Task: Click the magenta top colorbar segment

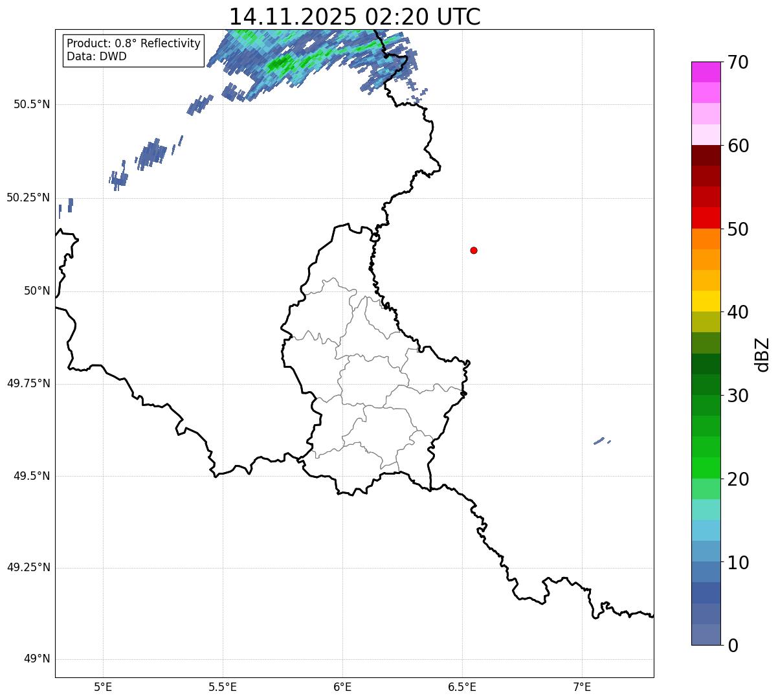Action: (706, 72)
